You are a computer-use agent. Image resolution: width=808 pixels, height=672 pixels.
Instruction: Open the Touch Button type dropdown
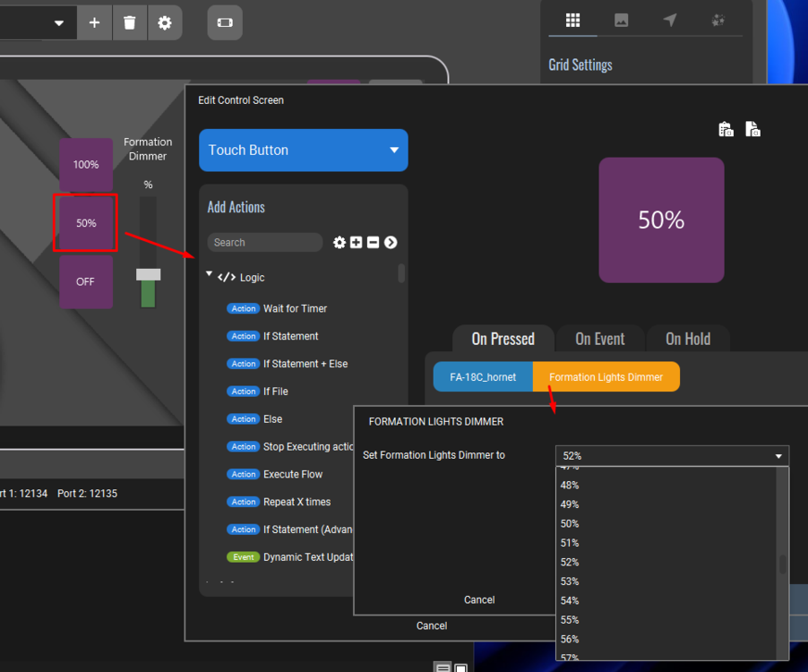click(x=304, y=150)
